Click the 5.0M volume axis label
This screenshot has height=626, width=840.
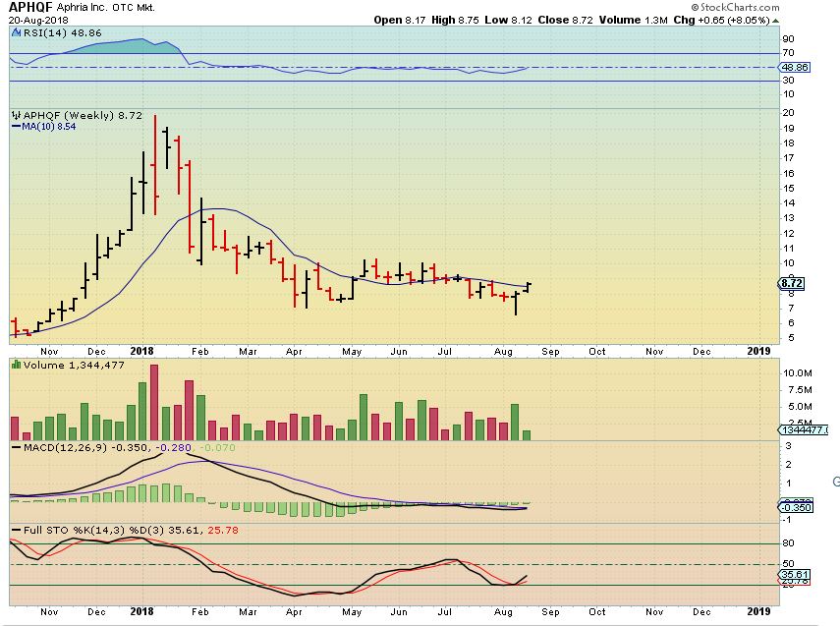tap(800, 406)
